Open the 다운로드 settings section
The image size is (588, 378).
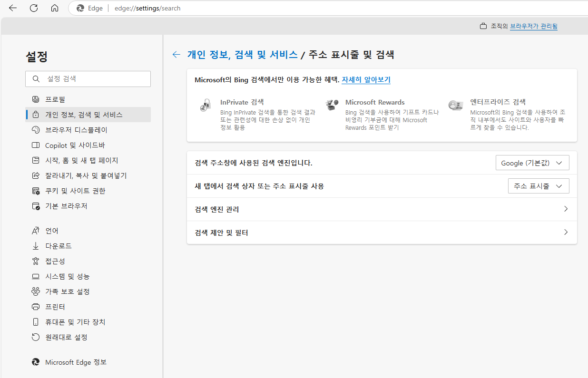pyautogui.click(x=88, y=246)
